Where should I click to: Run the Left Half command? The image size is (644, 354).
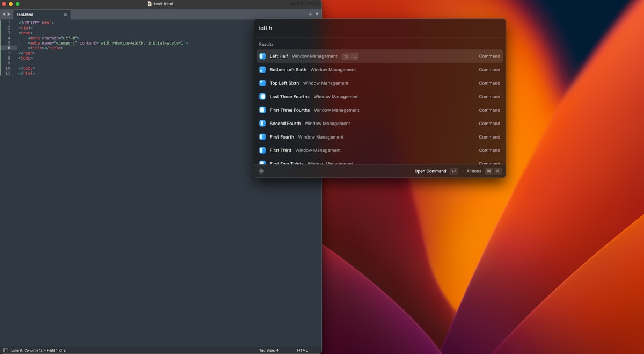380,56
